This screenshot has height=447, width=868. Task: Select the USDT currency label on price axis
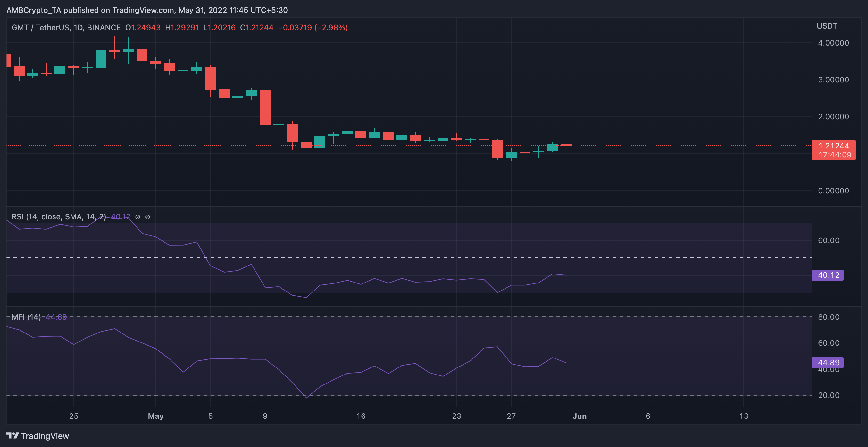point(827,26)
